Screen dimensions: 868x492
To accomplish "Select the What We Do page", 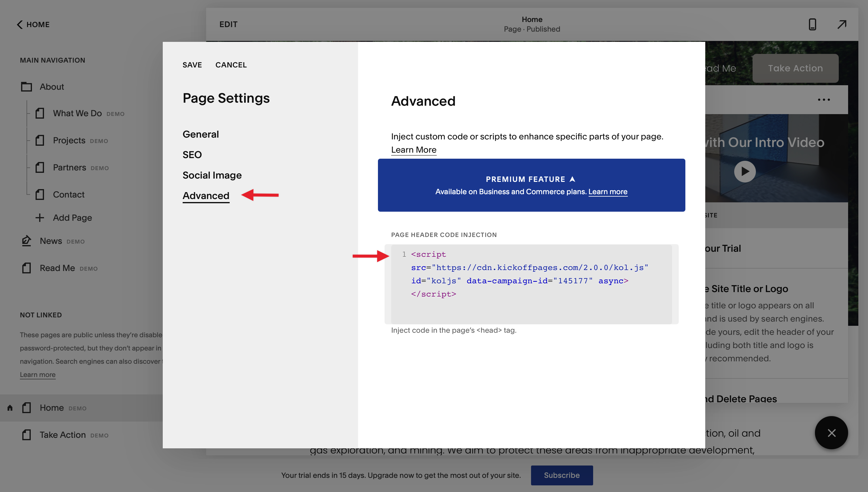I will (77, 113).
